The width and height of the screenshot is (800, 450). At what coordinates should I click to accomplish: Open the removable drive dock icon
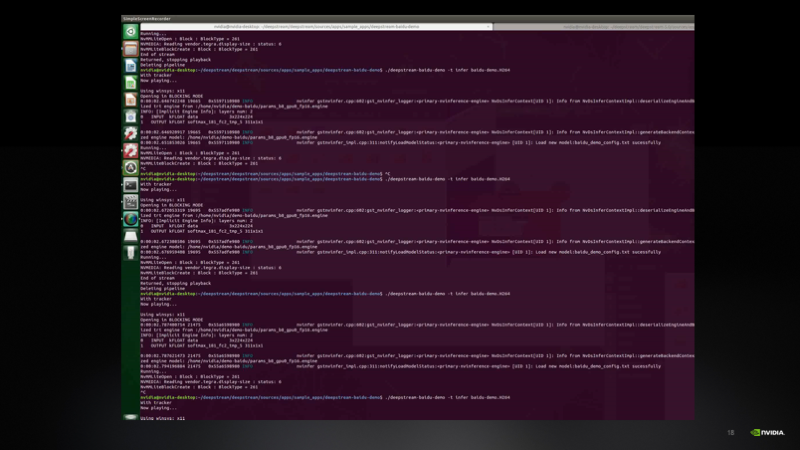(x=131, y=236)
